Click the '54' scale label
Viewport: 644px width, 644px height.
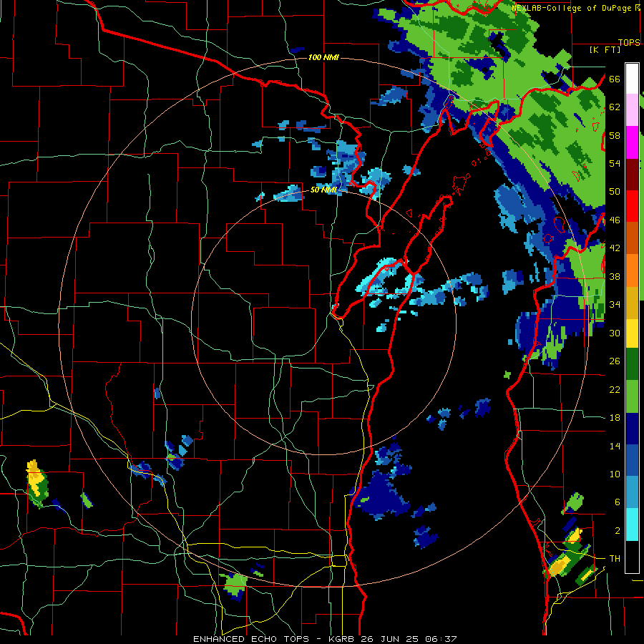(x=615, y=163)
